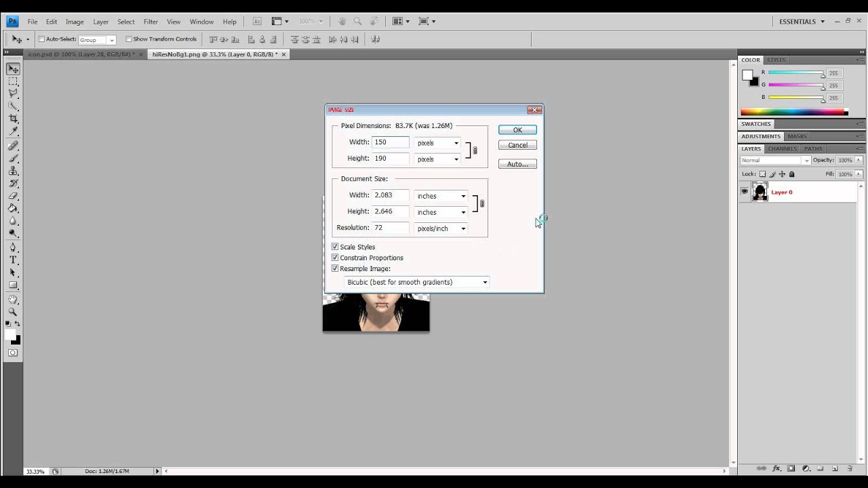This screenshot has height=488, width=868.
Task: Open the Bicubic resampling method dropdown
Action: click(484, 282)
